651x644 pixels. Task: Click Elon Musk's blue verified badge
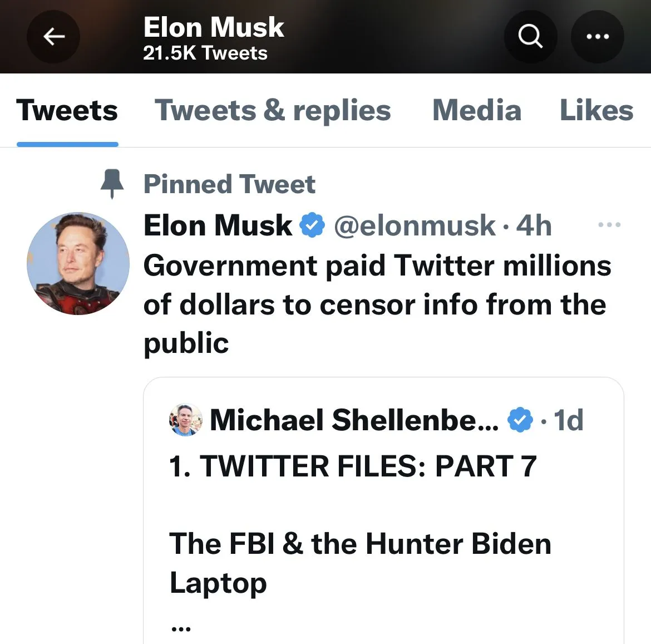(312, 225)
